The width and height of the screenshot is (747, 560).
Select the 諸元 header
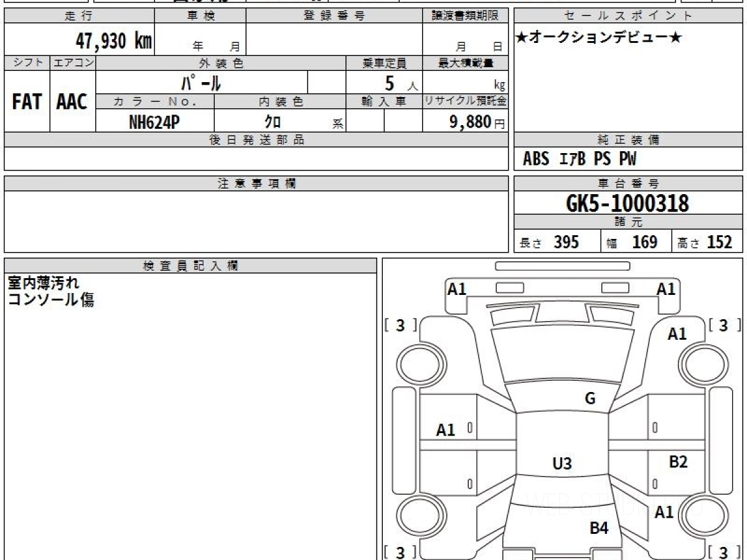point(628,222)
